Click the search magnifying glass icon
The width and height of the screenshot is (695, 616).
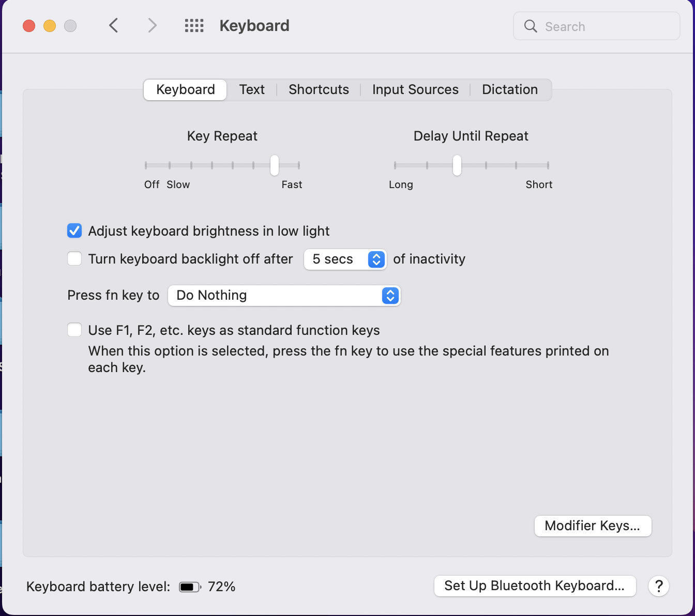point(531,26)
